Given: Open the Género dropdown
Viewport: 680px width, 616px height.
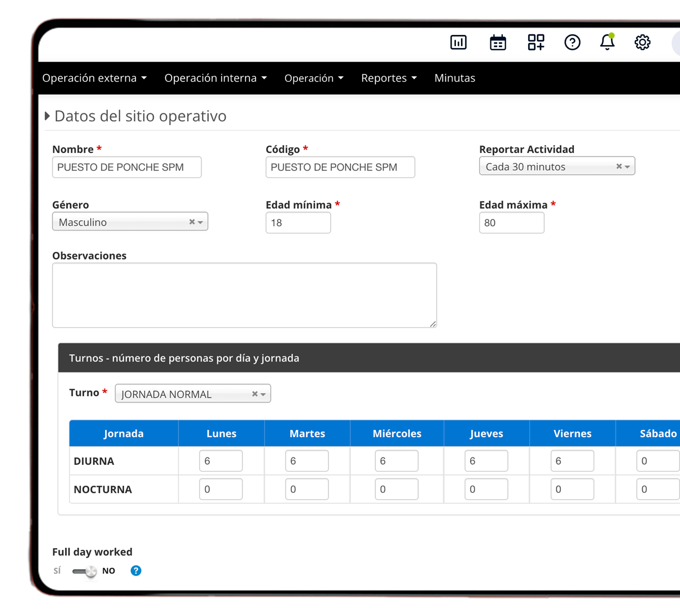Looking at the screenshot, I should [200, 222].
